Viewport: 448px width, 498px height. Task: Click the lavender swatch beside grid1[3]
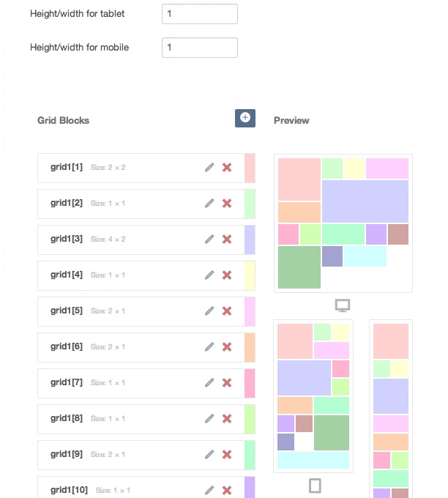[x=250, y=239]
